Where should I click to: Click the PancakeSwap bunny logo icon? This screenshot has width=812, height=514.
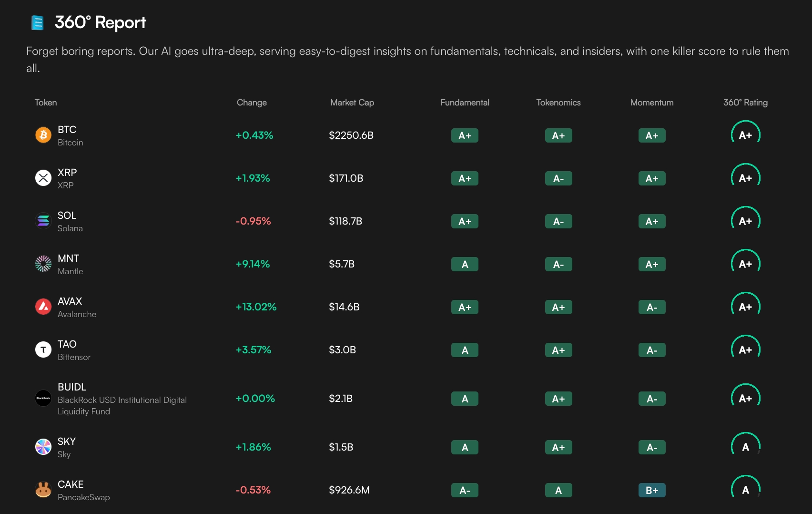tap(43, 490)
